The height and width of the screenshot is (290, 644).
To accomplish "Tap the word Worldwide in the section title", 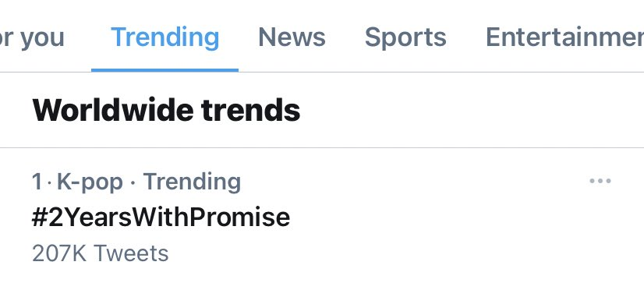I will 113,110.
